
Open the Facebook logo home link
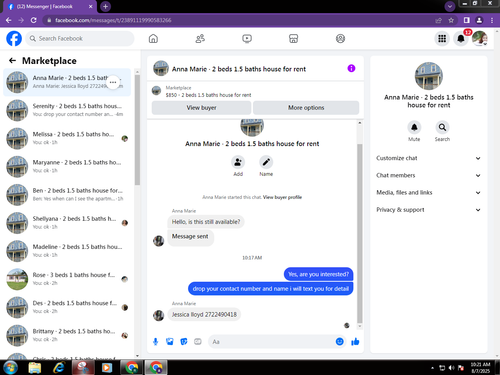pyautogui.click(x=14, y=39)
